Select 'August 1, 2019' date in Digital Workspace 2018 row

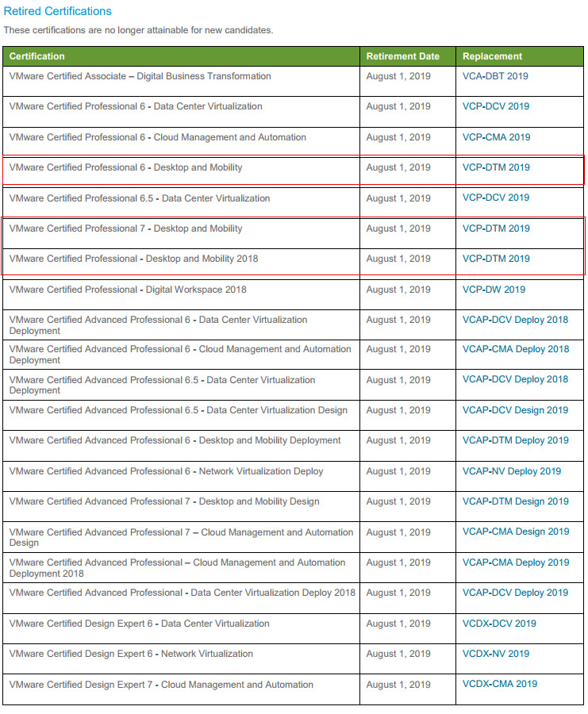coord(398,289)
